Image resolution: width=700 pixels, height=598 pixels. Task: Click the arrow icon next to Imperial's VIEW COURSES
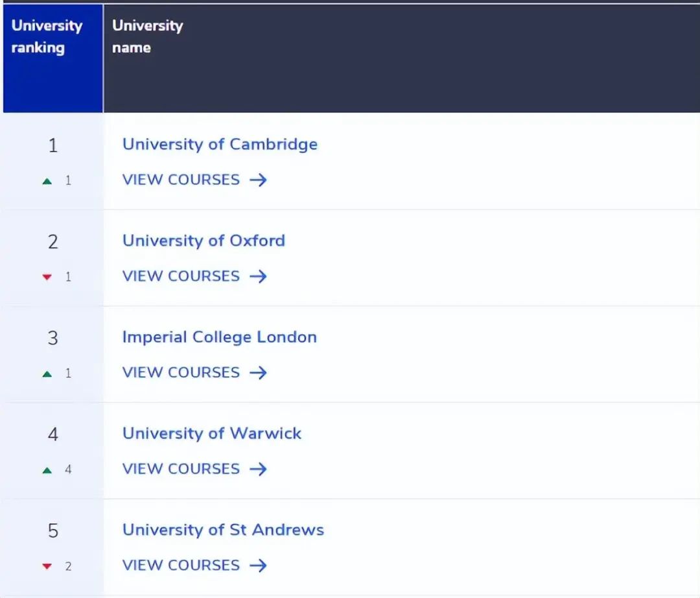[x=259, y=373]
